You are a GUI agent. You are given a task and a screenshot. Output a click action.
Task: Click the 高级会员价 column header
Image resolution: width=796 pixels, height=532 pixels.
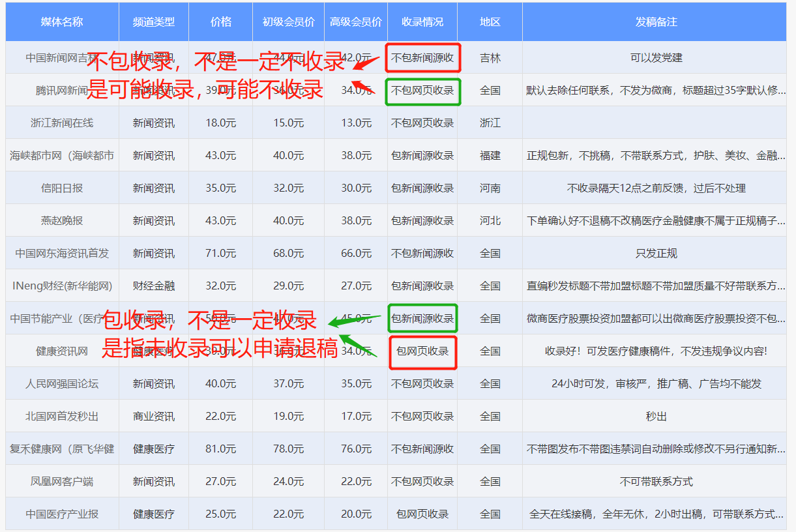(356, 22)
